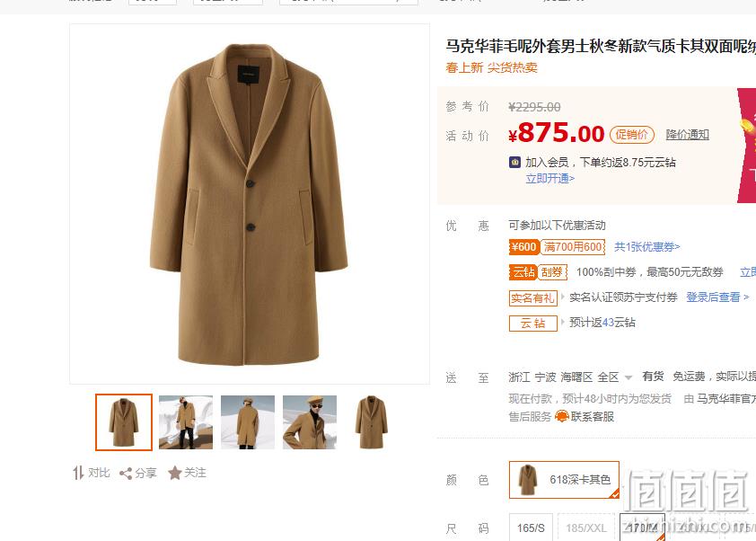
Task: Click the 降价通知 price alert link
Action: 687,135
